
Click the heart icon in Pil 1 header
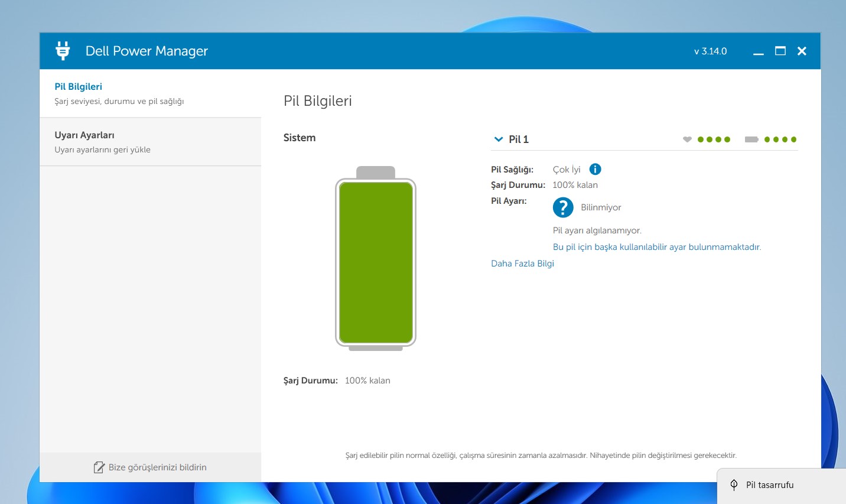click(x=687, y=139)
